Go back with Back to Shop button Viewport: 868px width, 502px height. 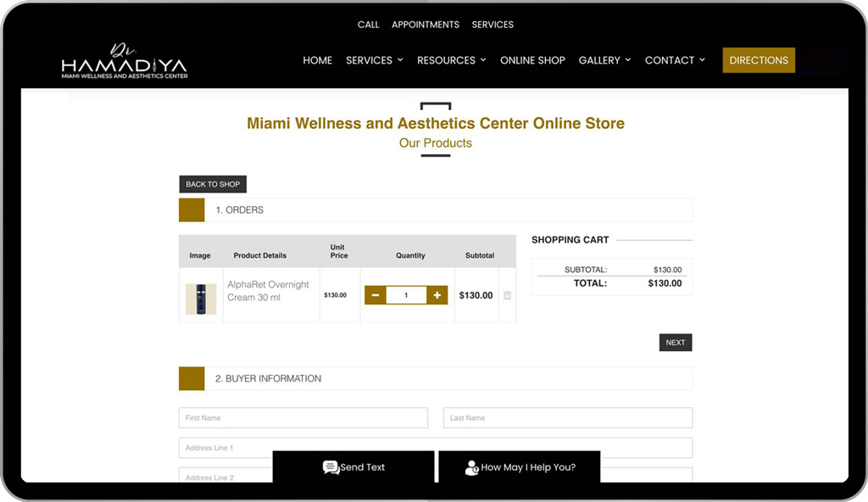pyautogui.click(x=213, y=184)
